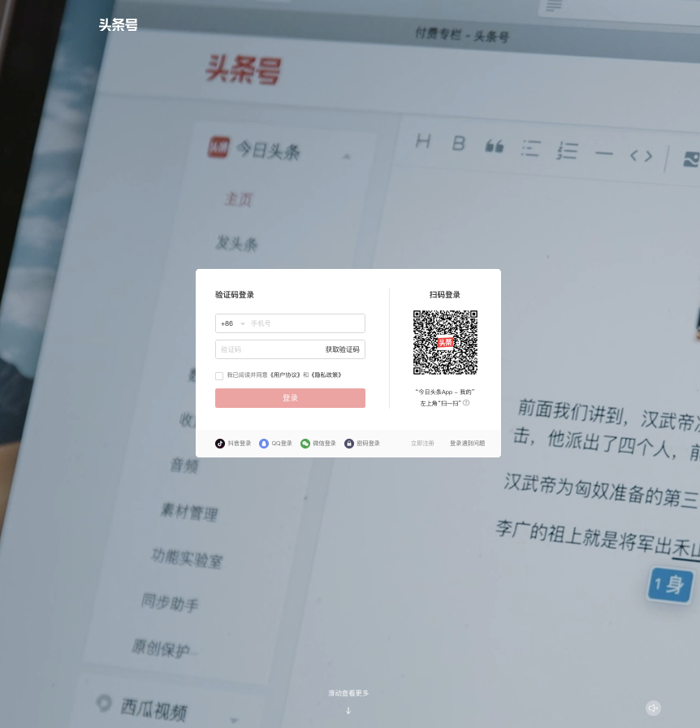Click the QR code for scan login
This screenshot has height=728, width=700.
click(445, 342)
